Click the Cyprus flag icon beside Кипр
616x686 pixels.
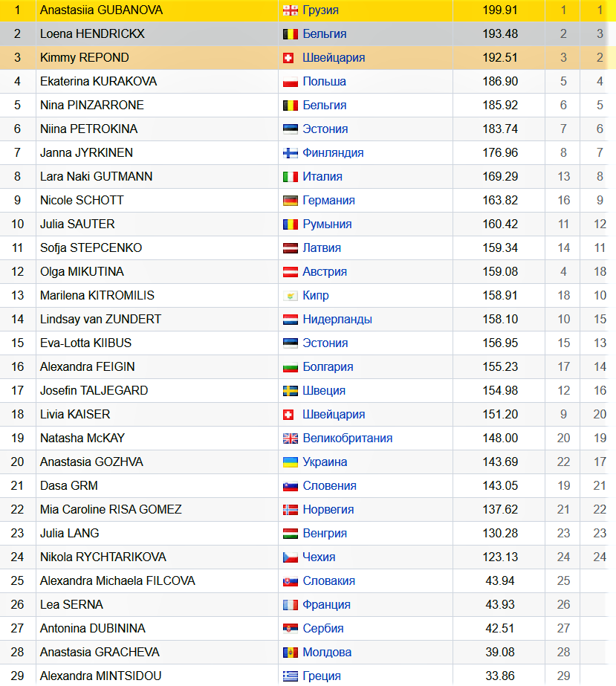click(x=290, y=296)
